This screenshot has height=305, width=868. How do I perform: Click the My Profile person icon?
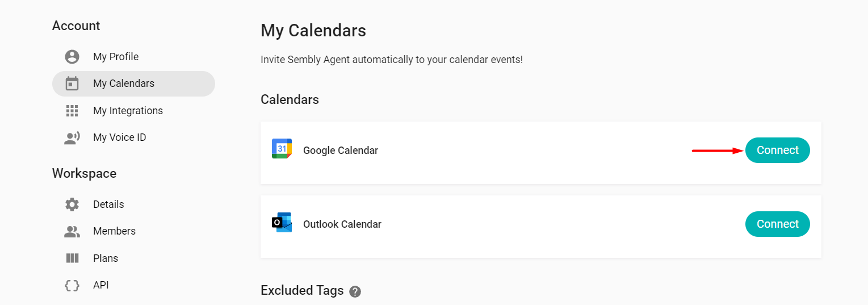(x=72, y=57)
